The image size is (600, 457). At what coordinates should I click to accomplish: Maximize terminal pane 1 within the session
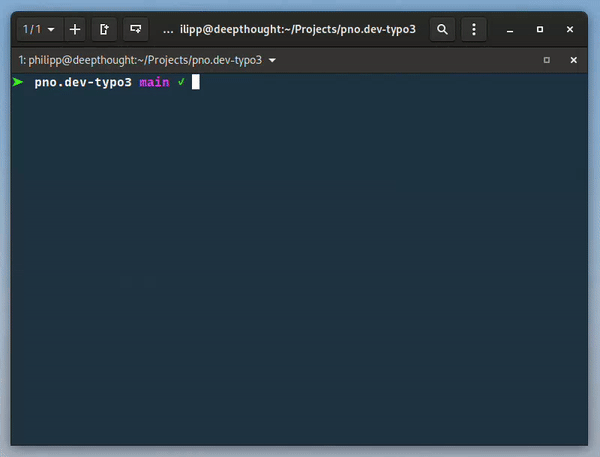point(546,60)
